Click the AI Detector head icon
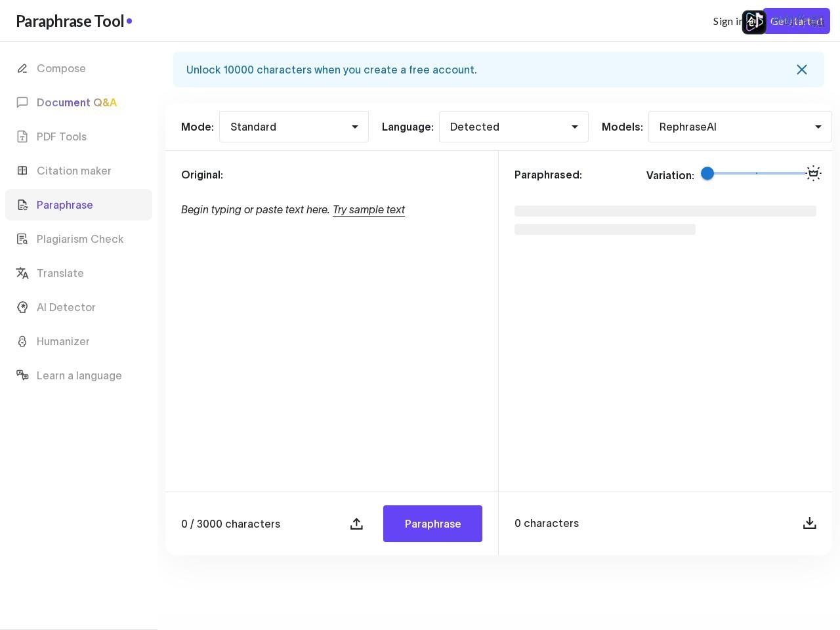 point(22,307)
